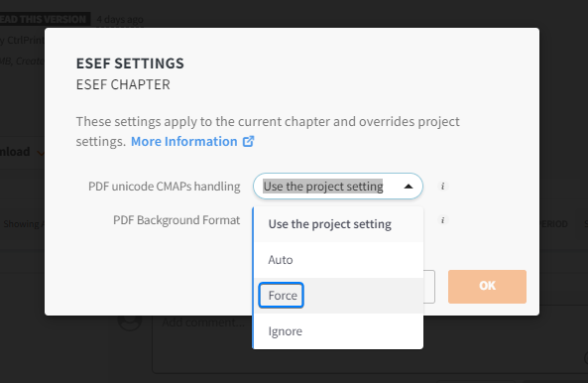Click the orange chevron next to Download
The image size is (588, 383).
[x=41, y=152]
